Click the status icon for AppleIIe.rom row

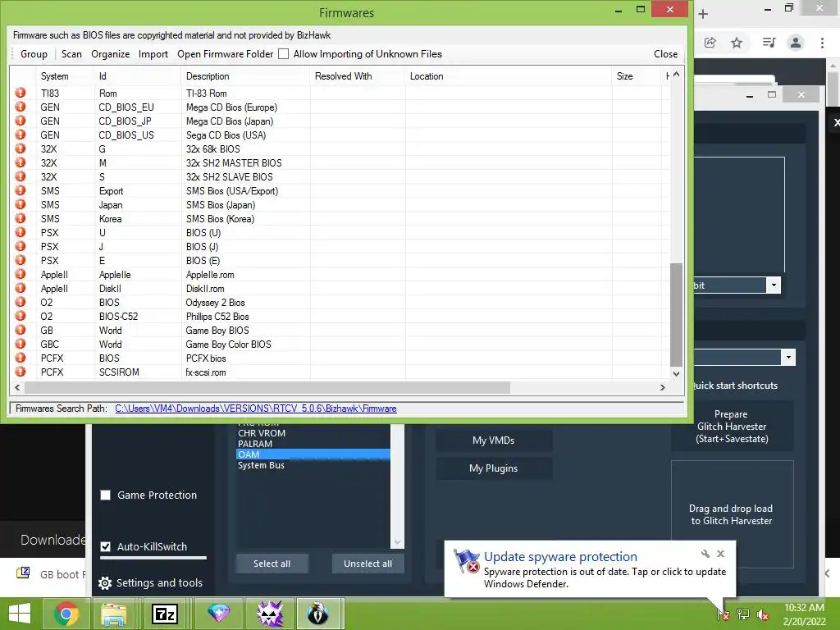(21, 274)
